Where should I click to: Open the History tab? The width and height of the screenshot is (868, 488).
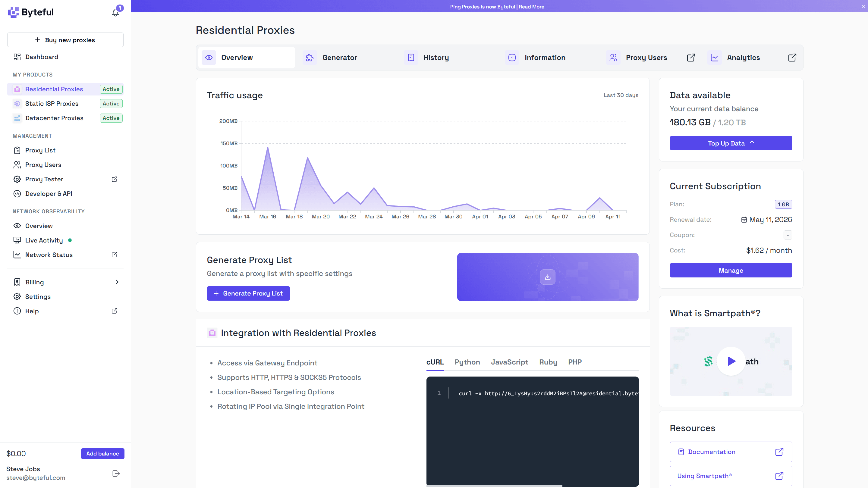(449, 58)
